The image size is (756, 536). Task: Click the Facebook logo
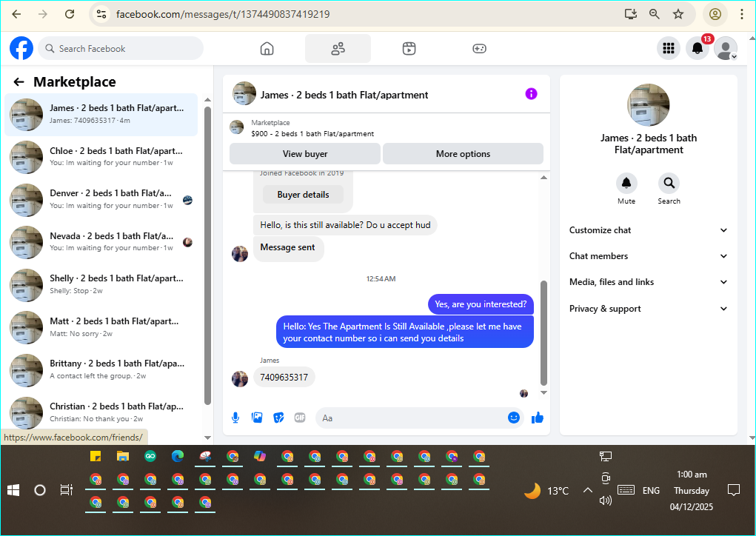21,48
